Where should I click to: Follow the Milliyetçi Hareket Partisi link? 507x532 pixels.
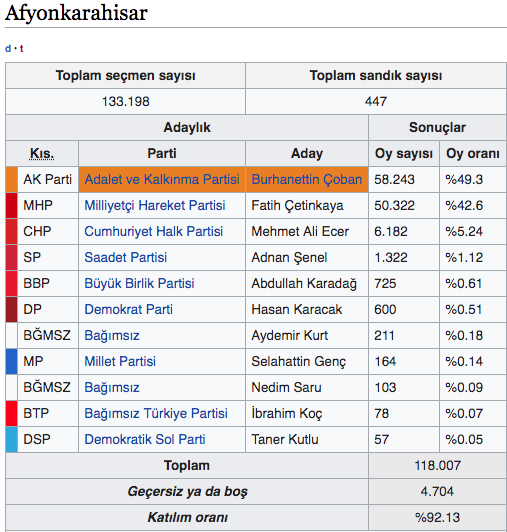tap(155, 206)
